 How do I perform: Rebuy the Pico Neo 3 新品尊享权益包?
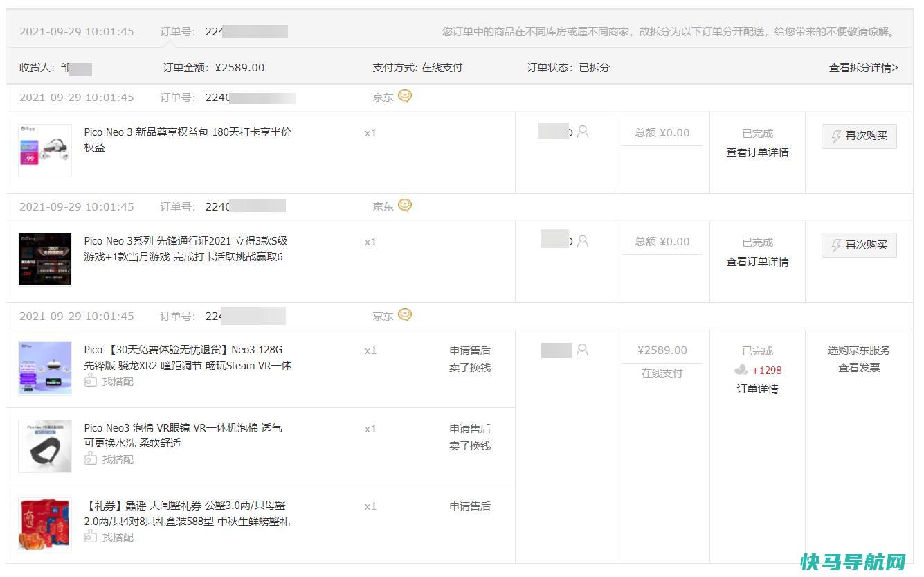(x=859, y=136)
